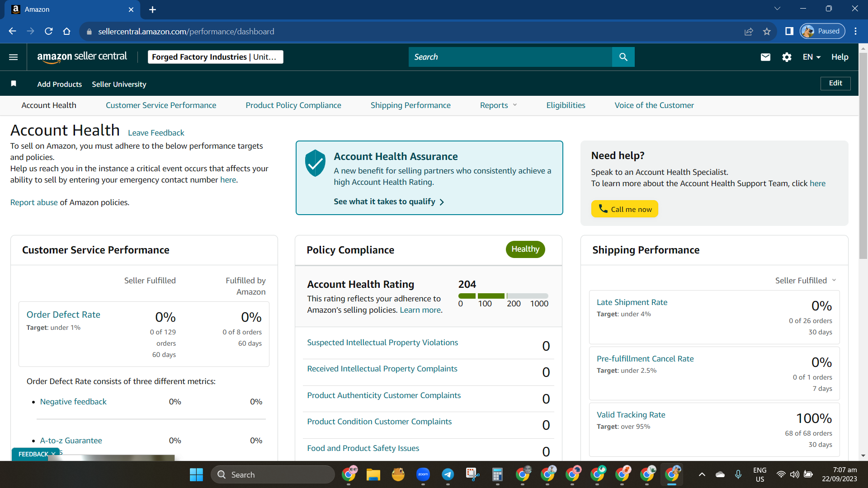Open Zoom from the taskbar
Screen dimensions: 868x488
pos(423,474)
